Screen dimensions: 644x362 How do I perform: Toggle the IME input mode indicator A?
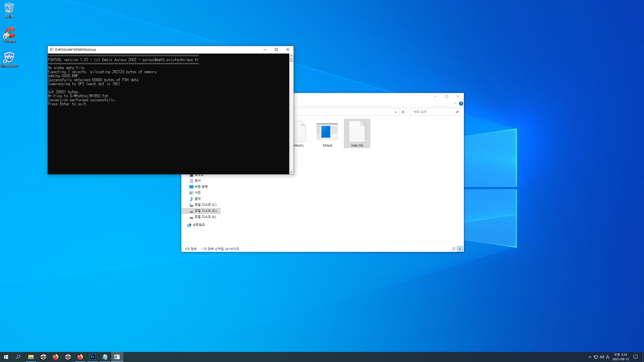(x=608, y=357)
